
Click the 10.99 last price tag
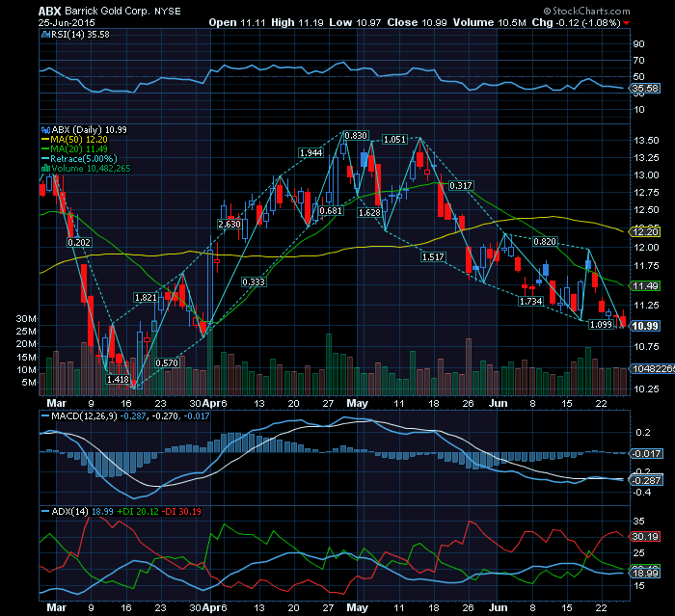pyautogui.click(x=645, y=326)
